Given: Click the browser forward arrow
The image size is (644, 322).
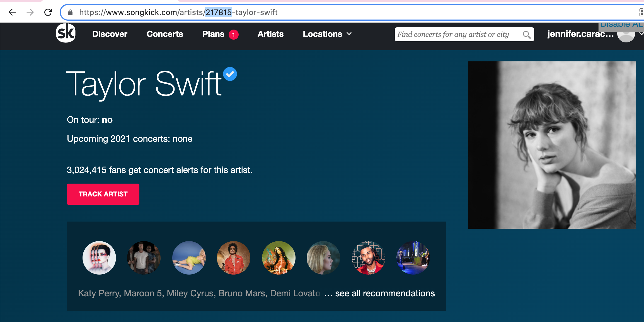Looking at the screenshot, I should click(x=30, y=12).
